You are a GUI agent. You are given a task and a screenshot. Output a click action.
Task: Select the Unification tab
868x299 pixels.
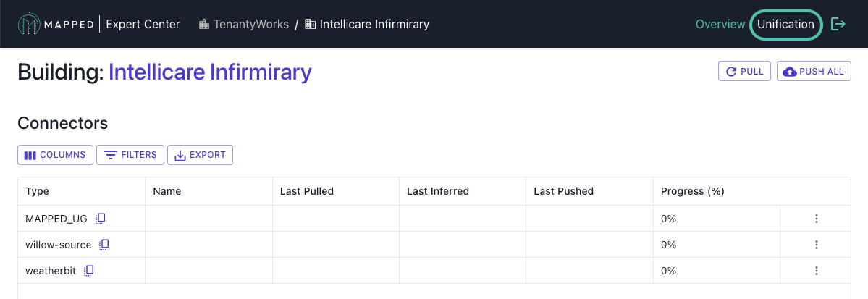pos(785,25)
